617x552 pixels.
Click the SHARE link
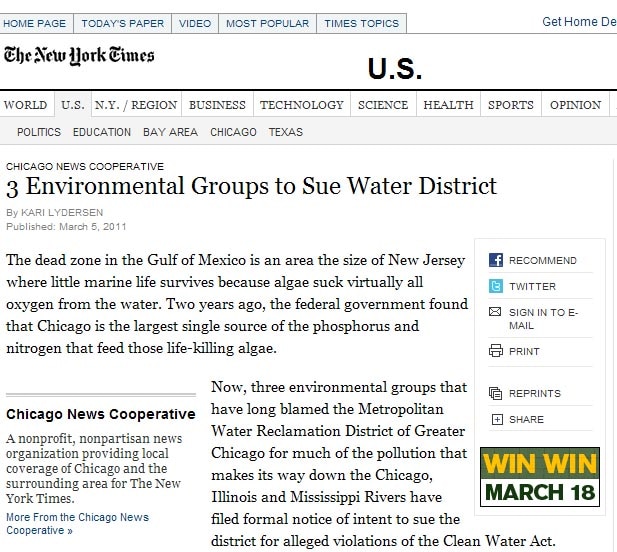point(526,419)
